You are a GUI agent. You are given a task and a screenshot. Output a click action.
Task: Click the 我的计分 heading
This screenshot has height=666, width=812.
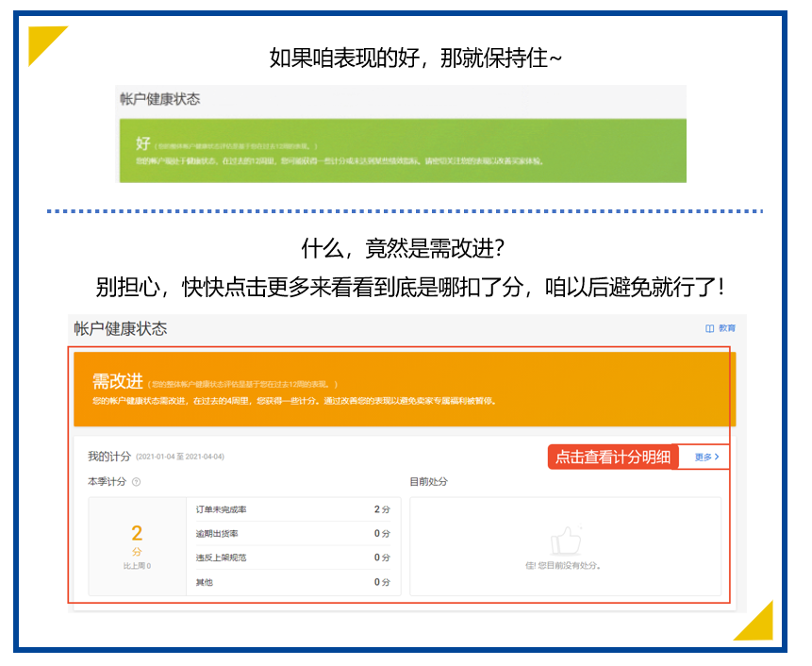pyautogui.click(x=109, y=457)
